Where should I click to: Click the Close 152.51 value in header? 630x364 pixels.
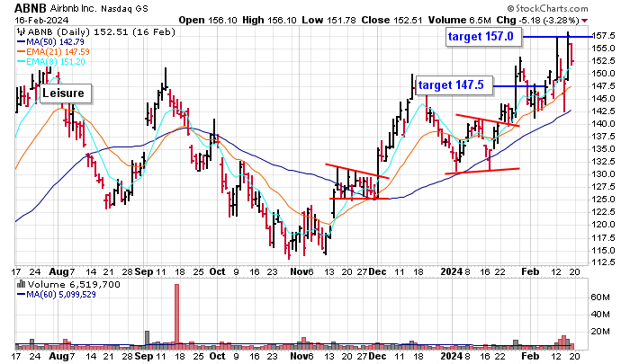(x=391, y=20)
